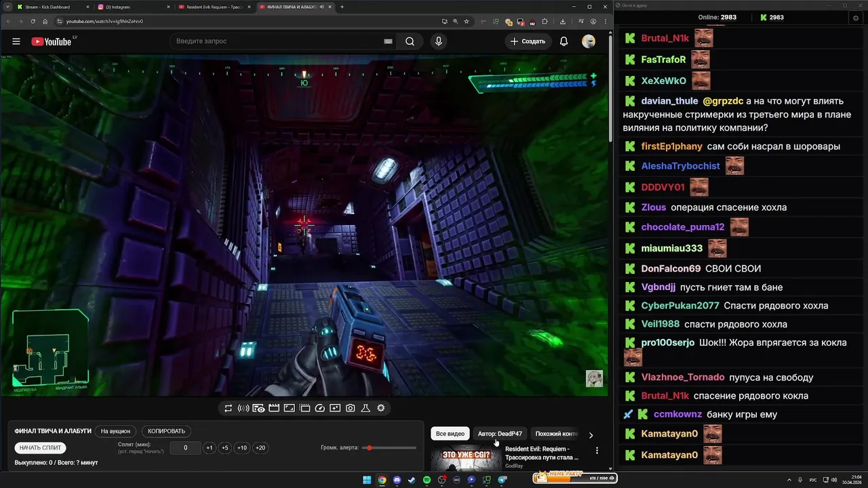Start voice search with the microphone icon
The image size is (868, 488).
coord(439,41)
